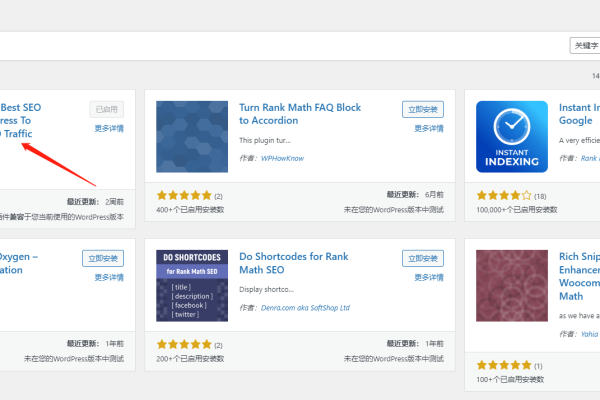Screen dimensions: 600x400
Task: Click the four-star rating of Instant Indexing
Action: 504,196
